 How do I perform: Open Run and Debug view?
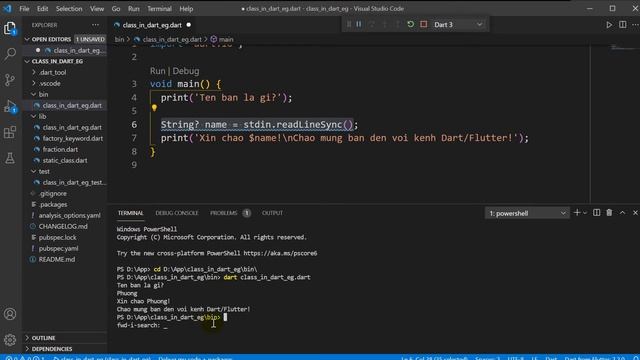click(10, 106)
